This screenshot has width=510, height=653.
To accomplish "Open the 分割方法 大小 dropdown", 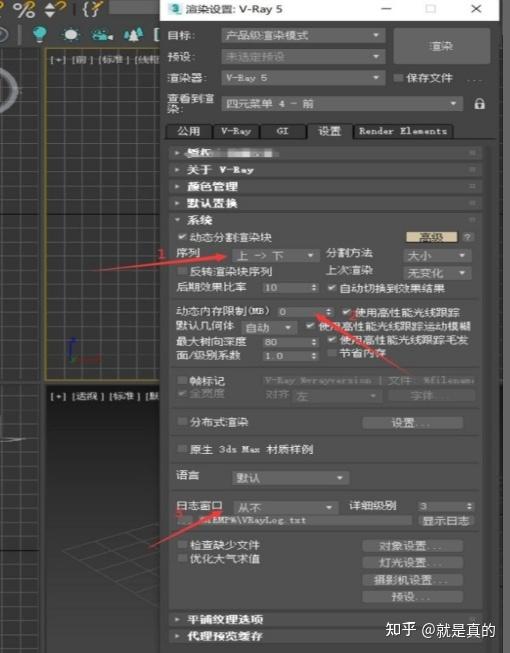I will click(437, 255).
